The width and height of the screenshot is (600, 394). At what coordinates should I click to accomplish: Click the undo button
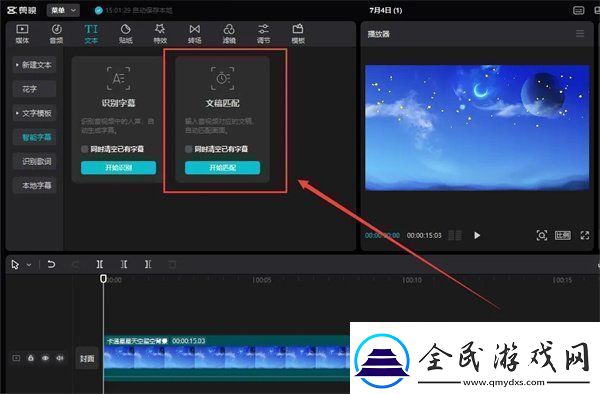coord(51,264)
